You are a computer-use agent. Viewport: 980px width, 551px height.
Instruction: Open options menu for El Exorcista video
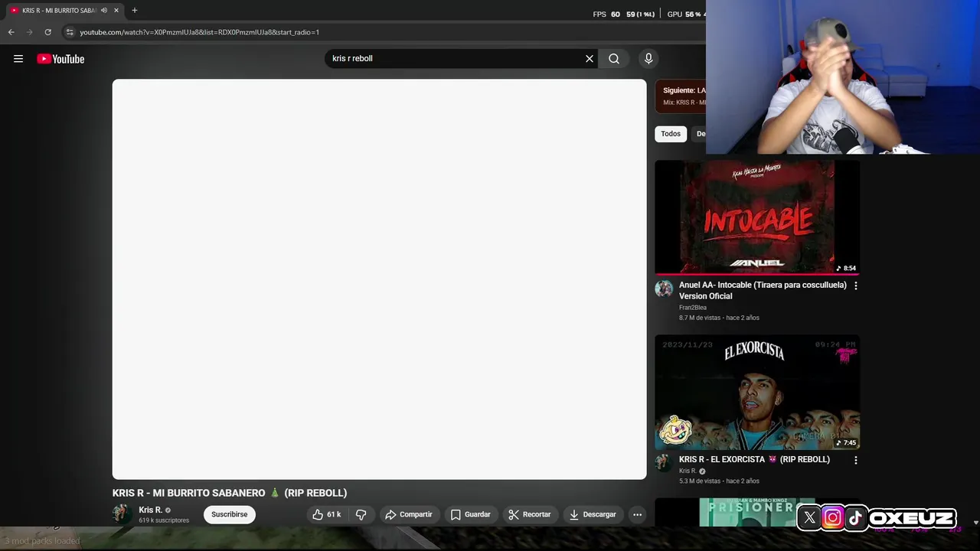tap(856, 460)
